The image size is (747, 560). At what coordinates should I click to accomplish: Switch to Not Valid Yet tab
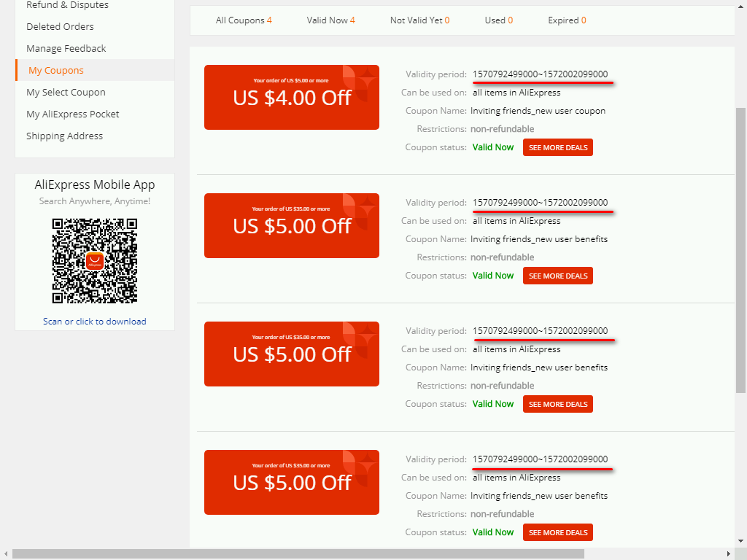(x=419, y=20)
